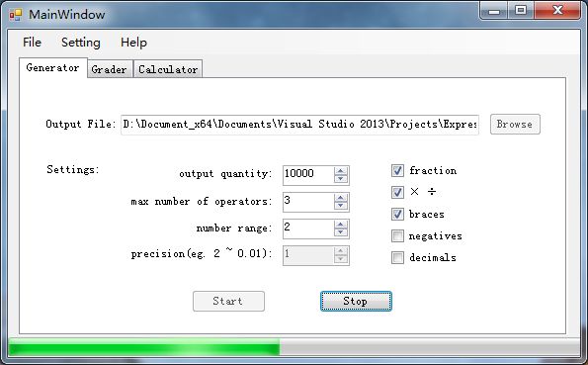
Task: Decrease the number range value
Action: point(341,232)
